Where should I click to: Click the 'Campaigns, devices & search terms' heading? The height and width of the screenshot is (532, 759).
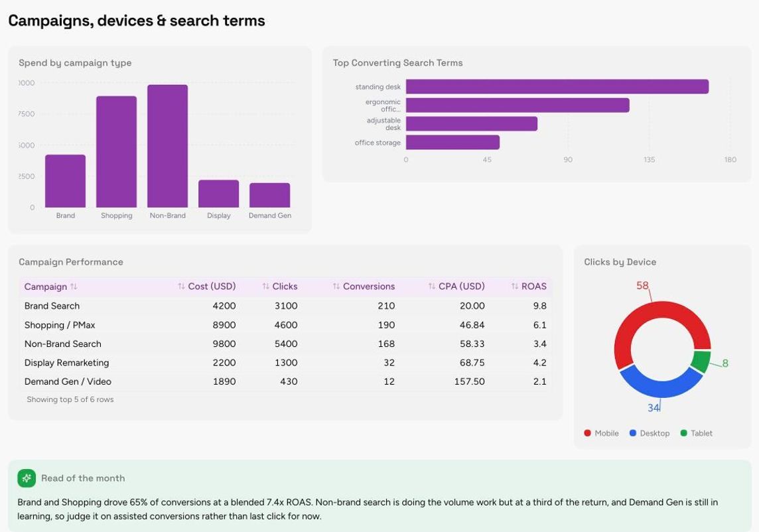tap(137, 21)
